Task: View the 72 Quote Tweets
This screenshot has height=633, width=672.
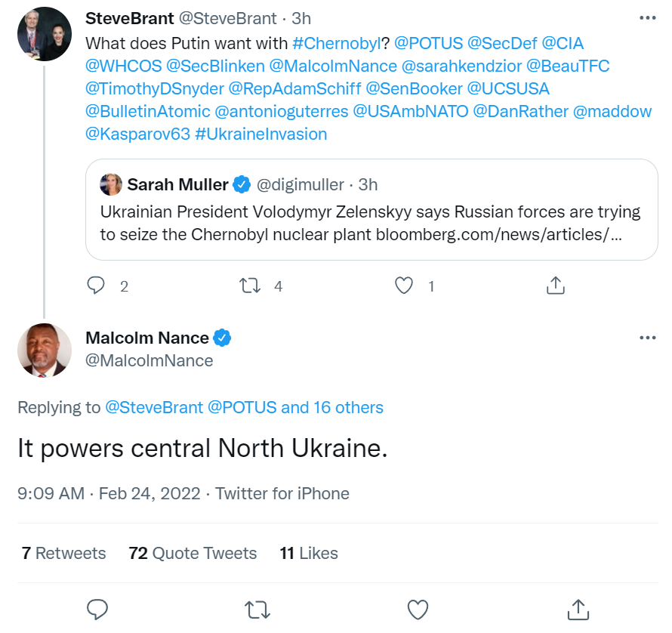Action: 193,553
